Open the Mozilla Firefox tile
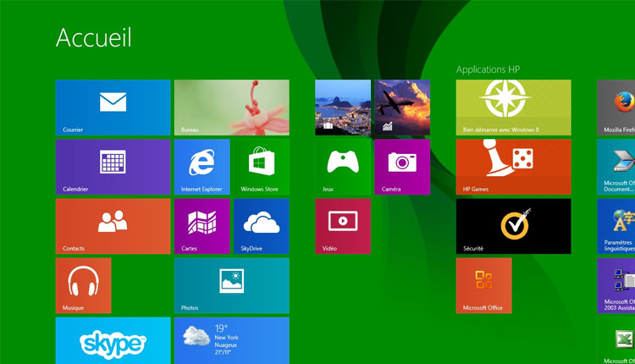Screen dimensions: 635x364 616,108
